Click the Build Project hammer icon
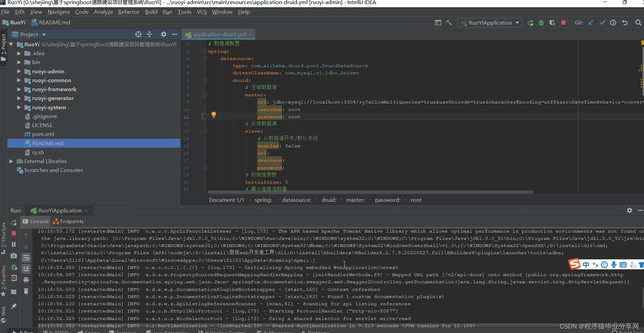 point(449,23)
